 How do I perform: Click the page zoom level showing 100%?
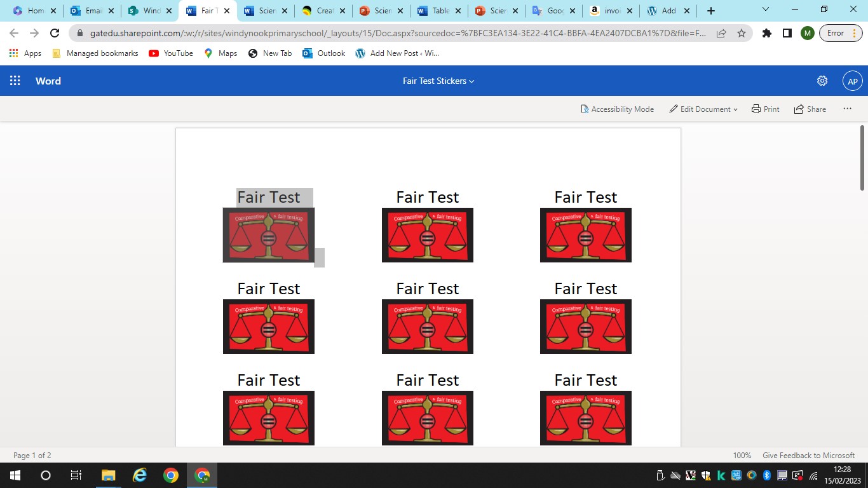click(742, 455)
